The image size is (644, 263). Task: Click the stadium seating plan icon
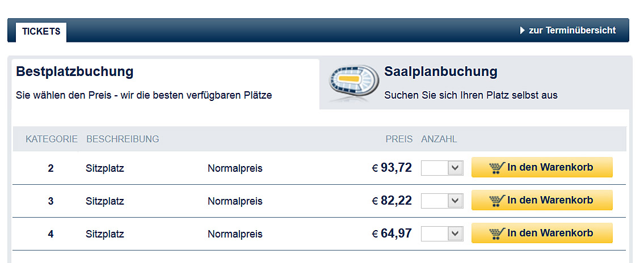353,83
